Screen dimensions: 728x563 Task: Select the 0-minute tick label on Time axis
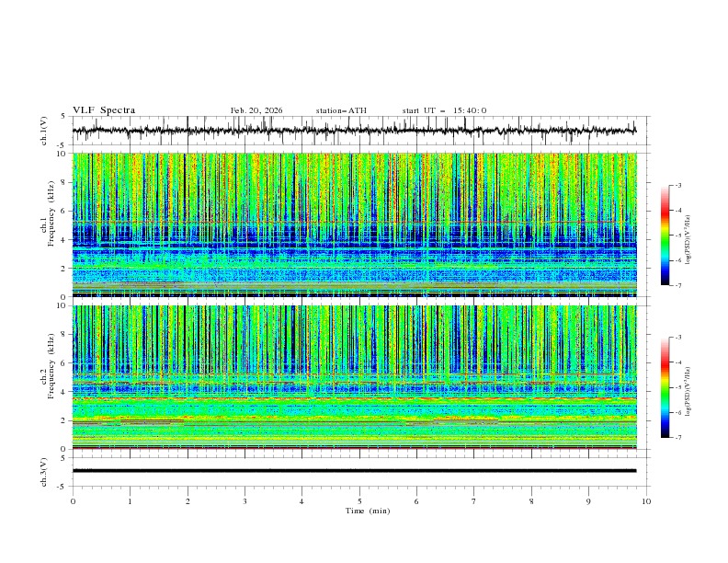[73, 501]
